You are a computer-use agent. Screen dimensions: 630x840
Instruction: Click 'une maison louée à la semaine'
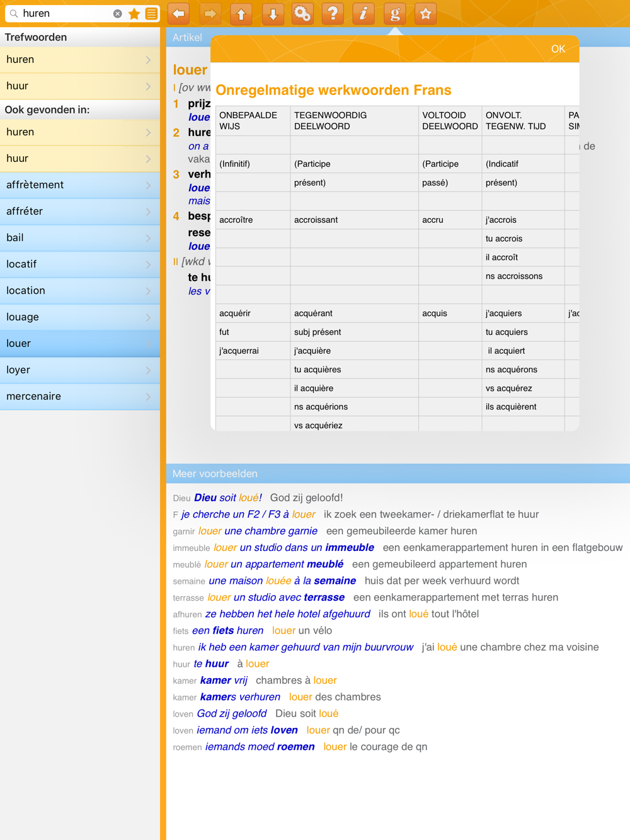(282, 581)
